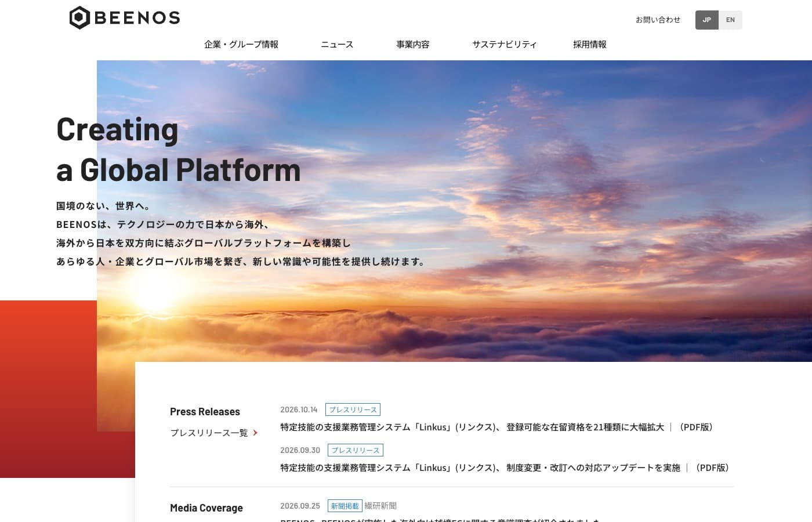
Task: Click the 新聞掲載 tag dated 2026.09.25
Action: tap(345, 506)
